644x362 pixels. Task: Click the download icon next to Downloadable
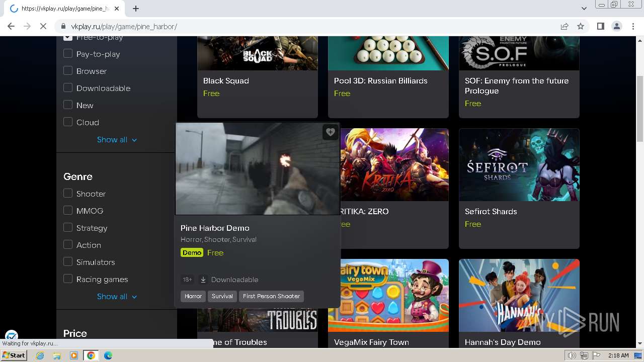(203, 280)
